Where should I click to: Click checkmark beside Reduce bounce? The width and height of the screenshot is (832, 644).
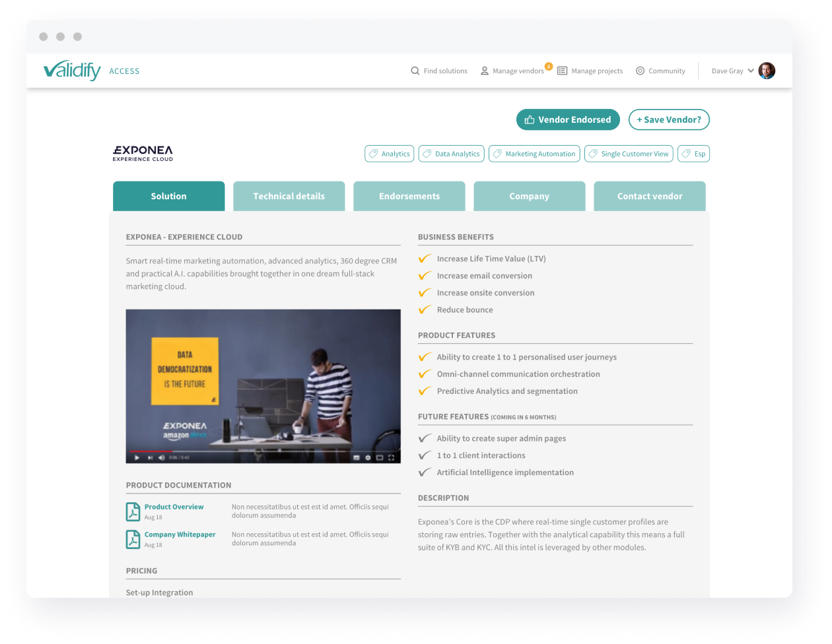pos(425,309)
